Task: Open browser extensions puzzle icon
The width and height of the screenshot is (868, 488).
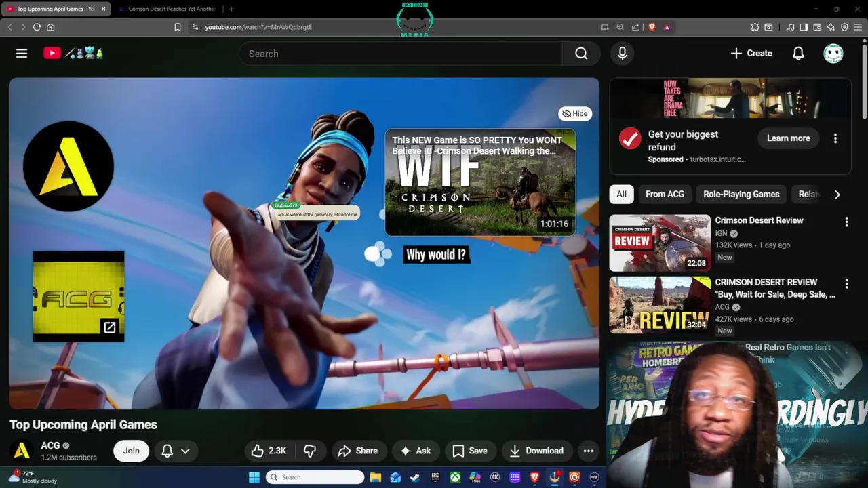Action: (755, 27)
